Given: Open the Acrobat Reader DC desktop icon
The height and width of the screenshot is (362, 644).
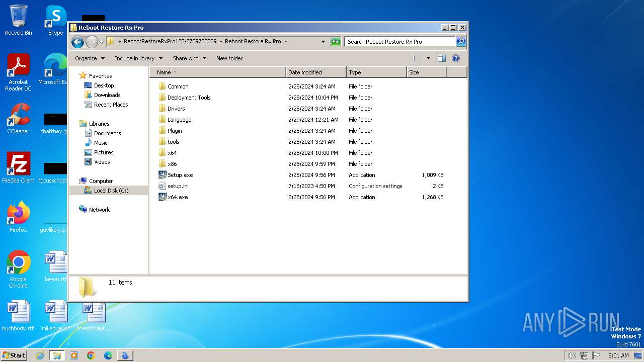Looking at the screenshot, I should point(18,72).
